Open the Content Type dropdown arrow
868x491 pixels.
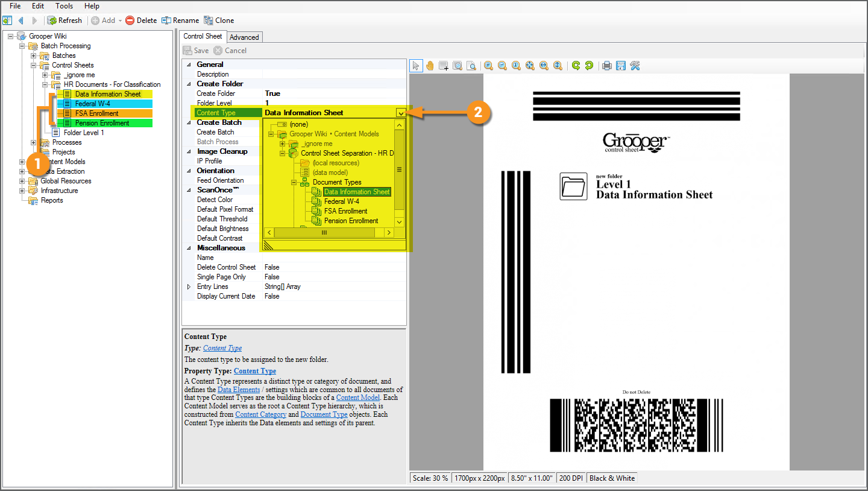coord(401,113)
